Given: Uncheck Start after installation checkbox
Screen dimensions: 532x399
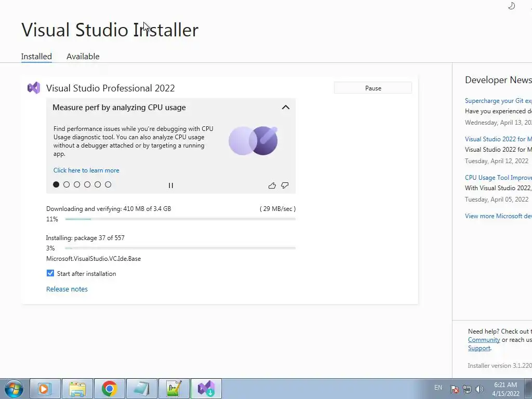Looking at the screenshot, I should [x=50, y=273].
